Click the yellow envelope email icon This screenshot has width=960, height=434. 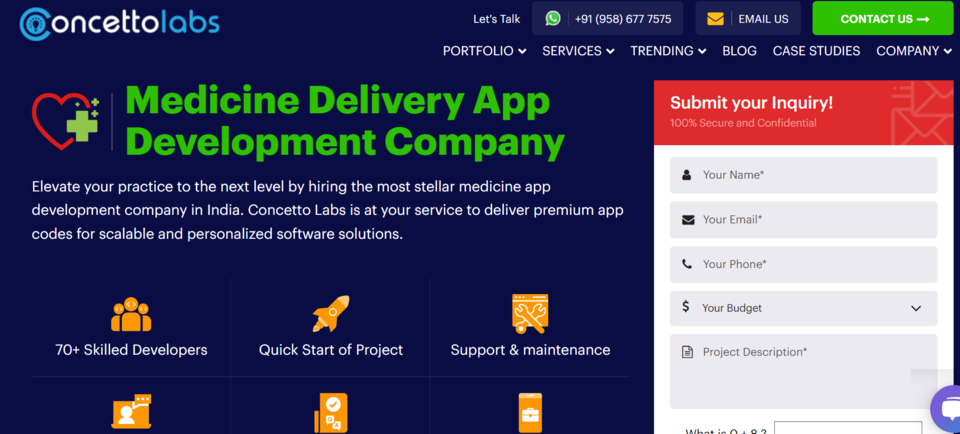[715, 19]
